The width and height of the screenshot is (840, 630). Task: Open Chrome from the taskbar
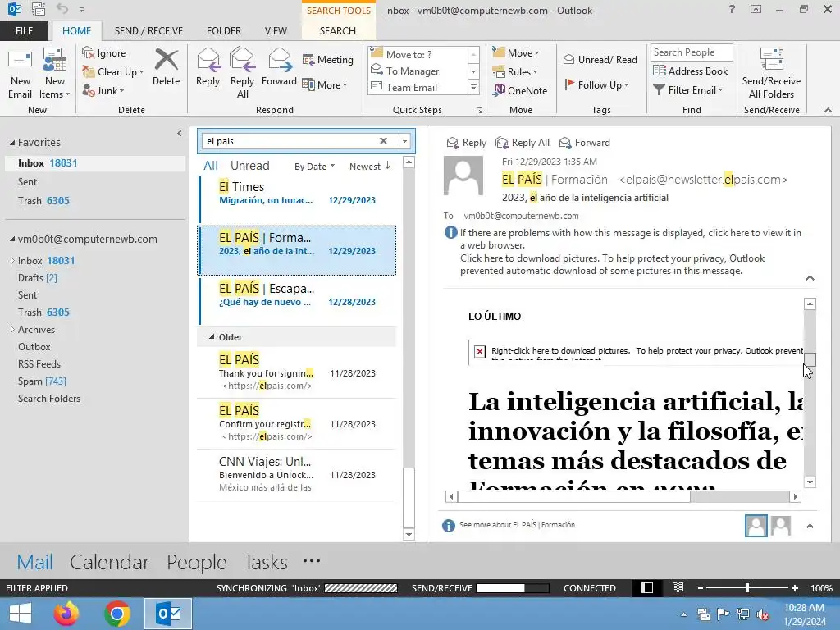click(117, 614)
